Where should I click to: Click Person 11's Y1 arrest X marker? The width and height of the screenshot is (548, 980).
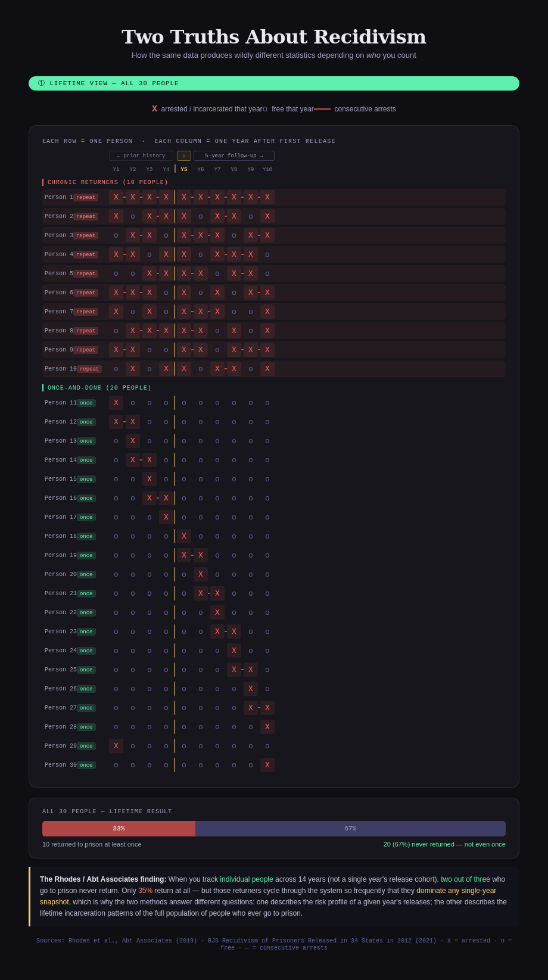click(x=116, y=403)
